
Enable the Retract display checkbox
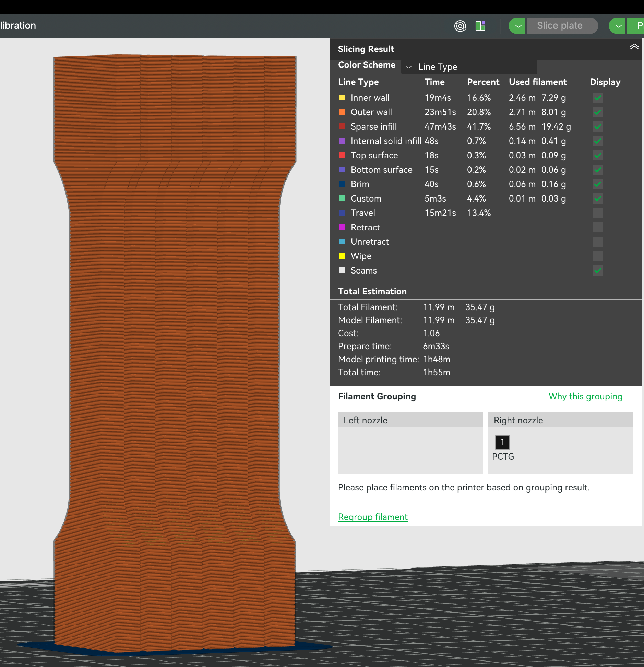tap(597, 227)
